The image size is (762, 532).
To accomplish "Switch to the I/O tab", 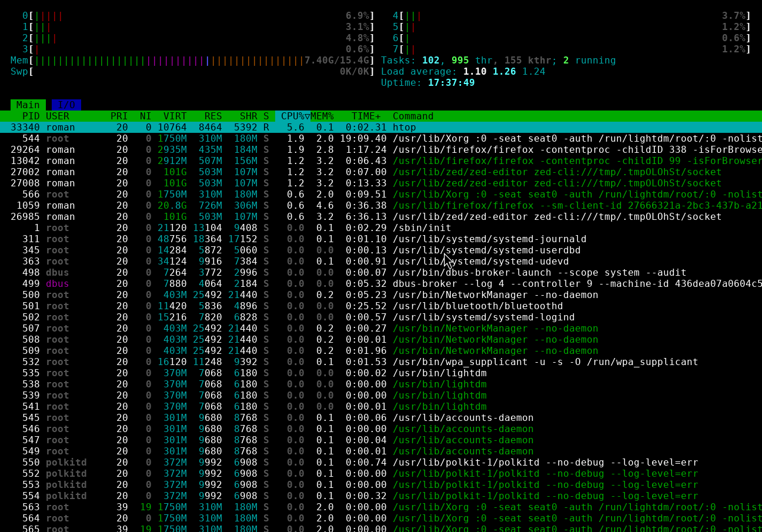I will pyautogui.click(x=66, y=105).
